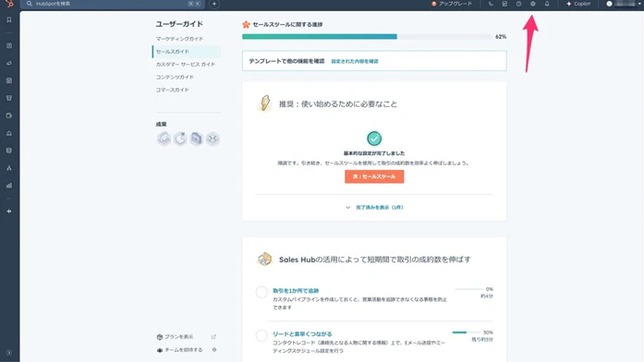Click the third achievement badge under 成果

[x=196, y=139]
